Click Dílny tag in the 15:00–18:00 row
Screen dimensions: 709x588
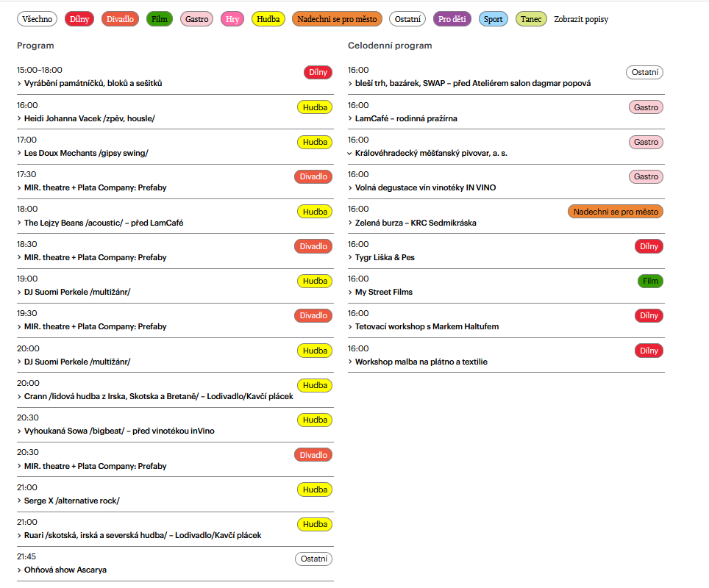[318, 72]
